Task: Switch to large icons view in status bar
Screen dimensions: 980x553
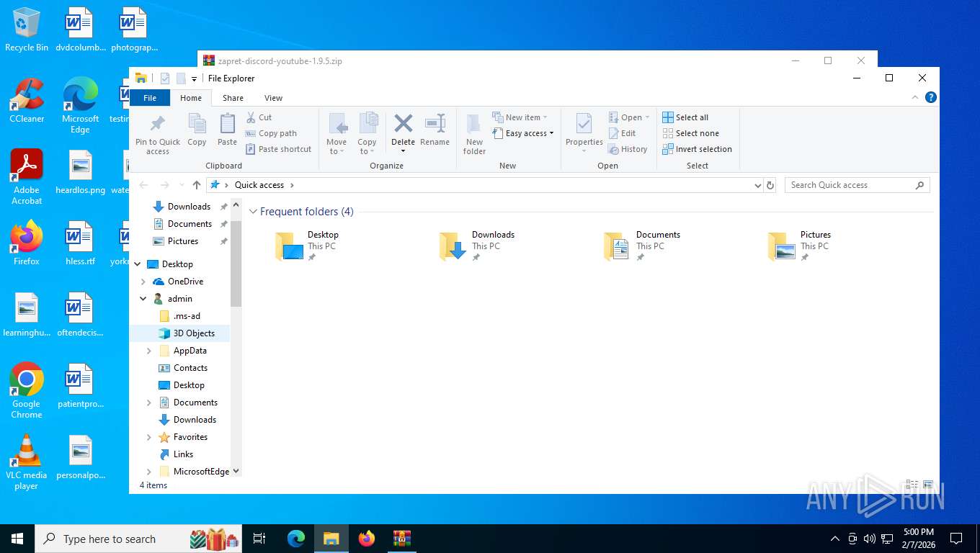Action: click(x=928, y=485)
